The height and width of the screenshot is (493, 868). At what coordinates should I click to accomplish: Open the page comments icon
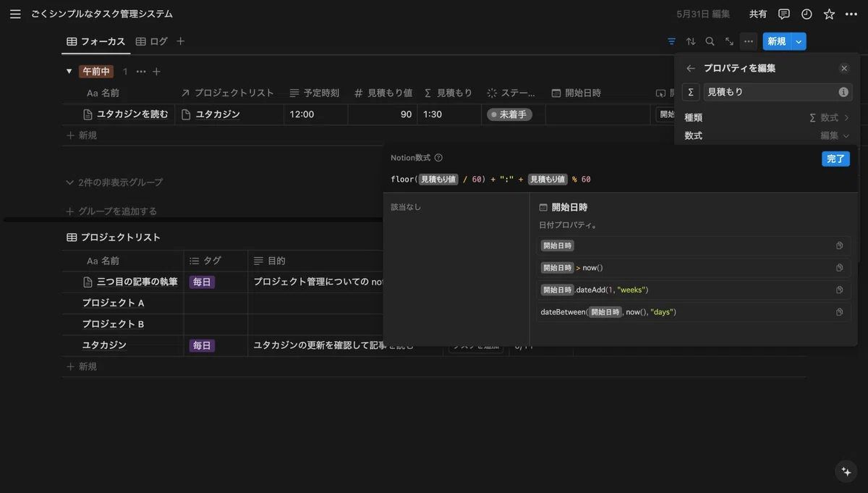tap(784, 14)
